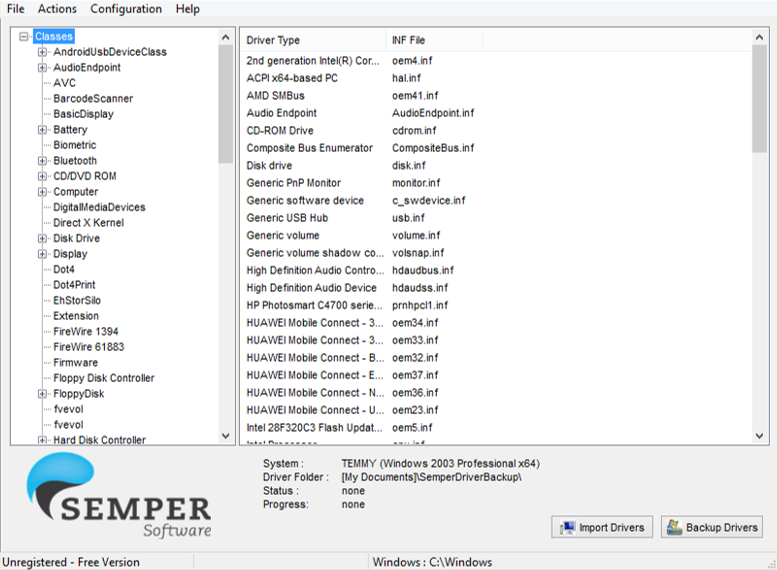This screenshot has height=570, width=778.
Task: Click the oem23.inf cell
Action: (x=415, y=410)
